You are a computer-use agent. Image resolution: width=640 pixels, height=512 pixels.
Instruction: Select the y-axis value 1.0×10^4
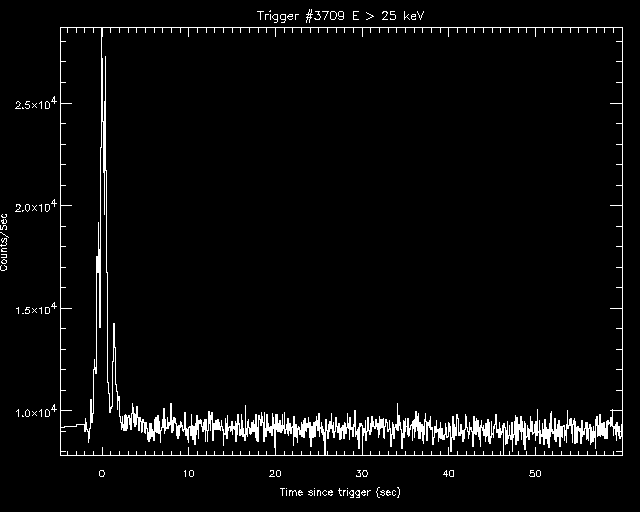35,412
